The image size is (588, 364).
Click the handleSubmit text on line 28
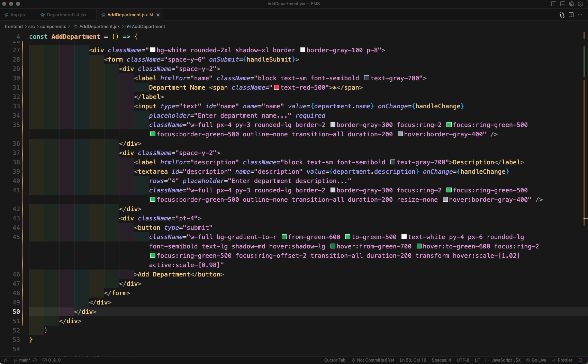[x=269, y=60]
